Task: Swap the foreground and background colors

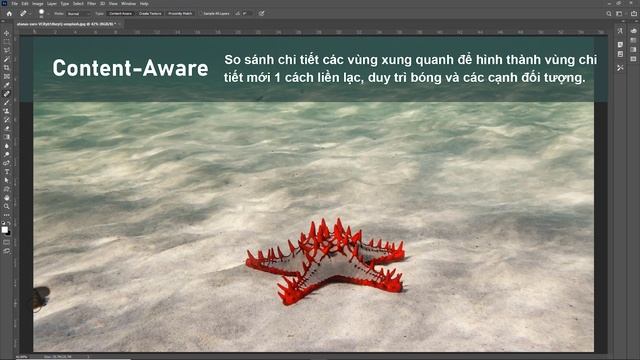Action: click(x=9, y=223)
